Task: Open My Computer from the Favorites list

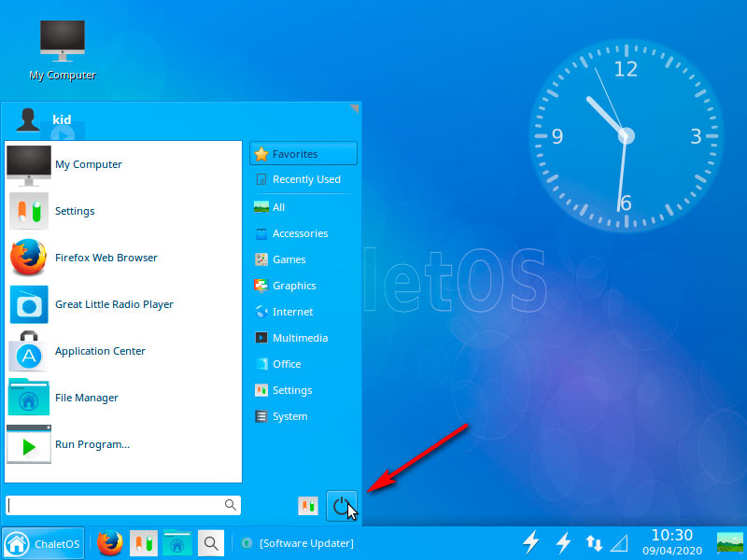Action: tap(123, 165)
